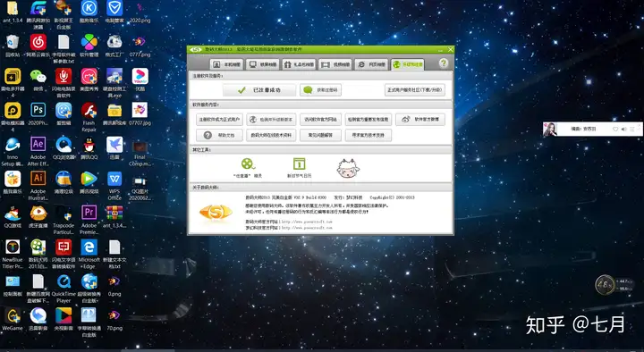Viewport: 644px width, 352px height.
Task: Click the 获取注册码 chat bubble button
Action: 321,90
